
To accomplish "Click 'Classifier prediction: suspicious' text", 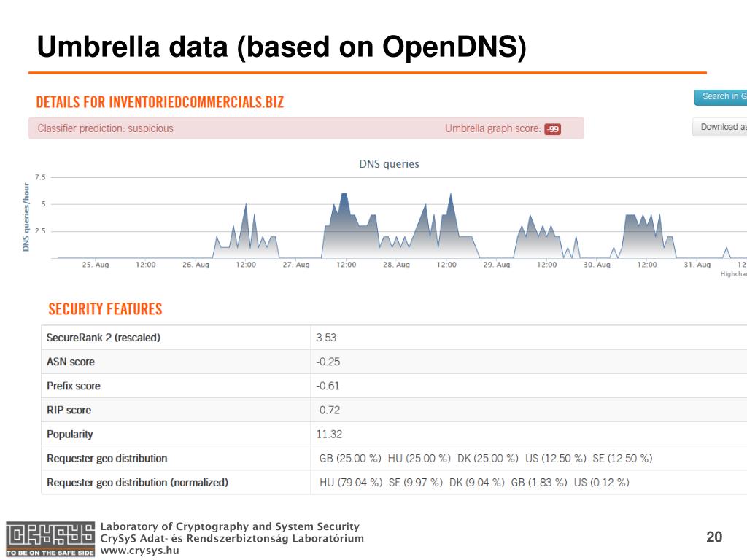I will point(105,128).
